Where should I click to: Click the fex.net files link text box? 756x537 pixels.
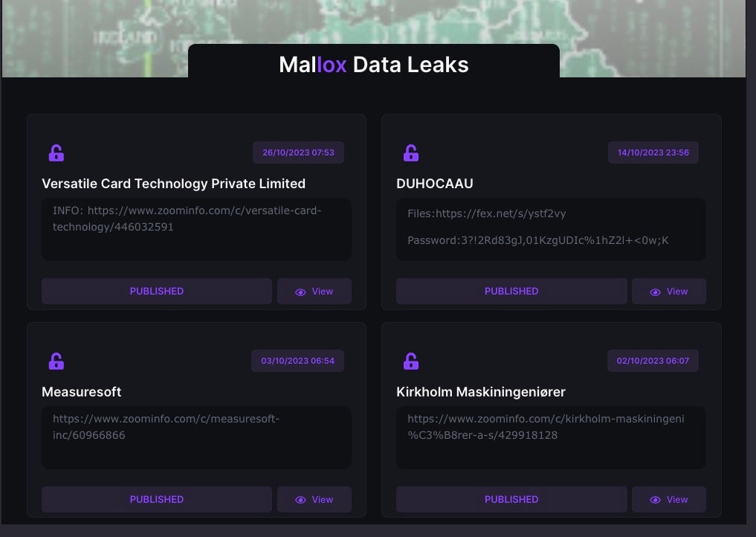coord(486,213)
